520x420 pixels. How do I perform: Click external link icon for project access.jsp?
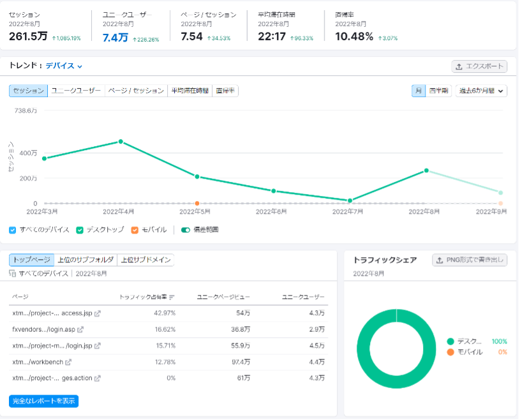pos(98,313)
